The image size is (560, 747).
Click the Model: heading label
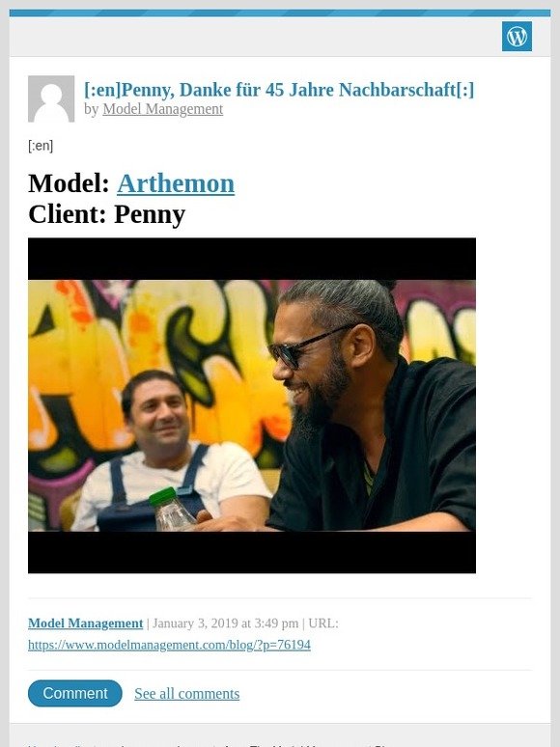click(69, 184)
